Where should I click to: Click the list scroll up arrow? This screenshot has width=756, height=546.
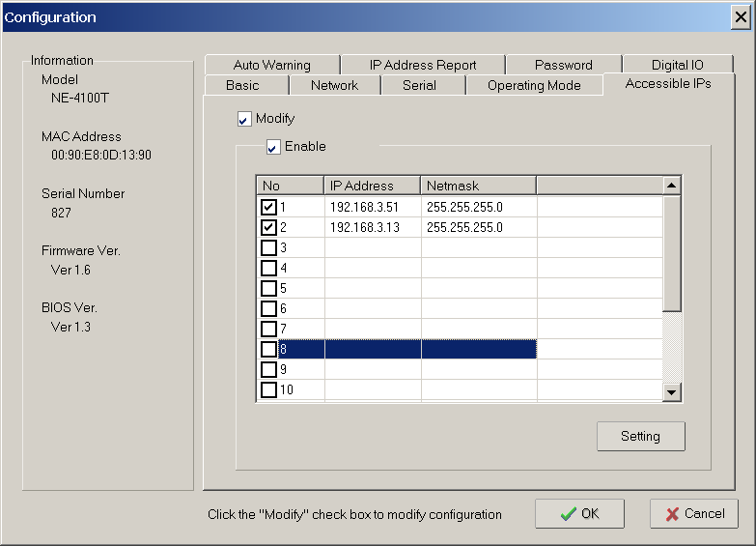[x=672, y=186]
